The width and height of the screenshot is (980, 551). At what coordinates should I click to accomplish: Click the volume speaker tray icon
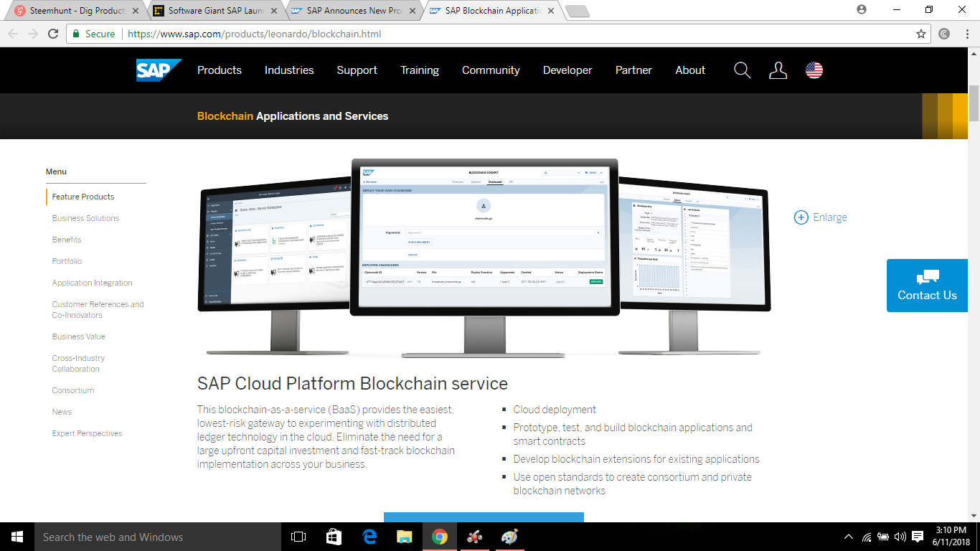point(900,537)
